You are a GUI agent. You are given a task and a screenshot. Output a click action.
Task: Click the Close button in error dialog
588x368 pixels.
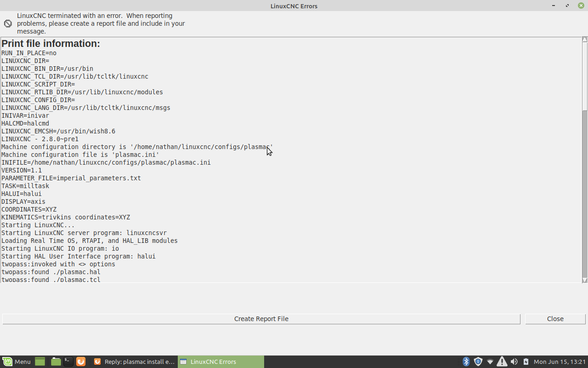(555, 319)
